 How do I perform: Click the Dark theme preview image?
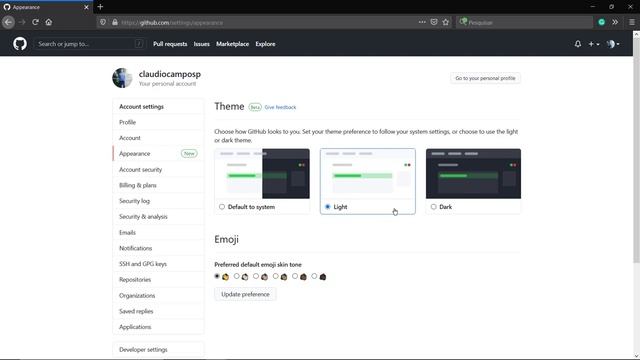[473, 174]
